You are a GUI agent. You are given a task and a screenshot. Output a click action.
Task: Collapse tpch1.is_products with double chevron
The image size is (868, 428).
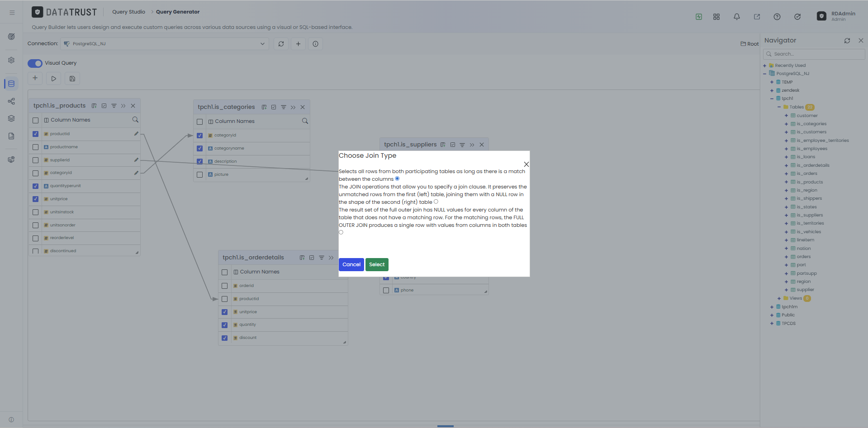(x=123, y=106)
